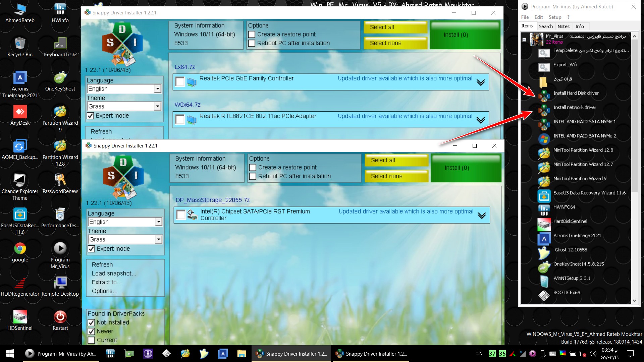Open the HWinfo desktop icon
This screenshot has width=644, height=362.
[x=60, y=13]
